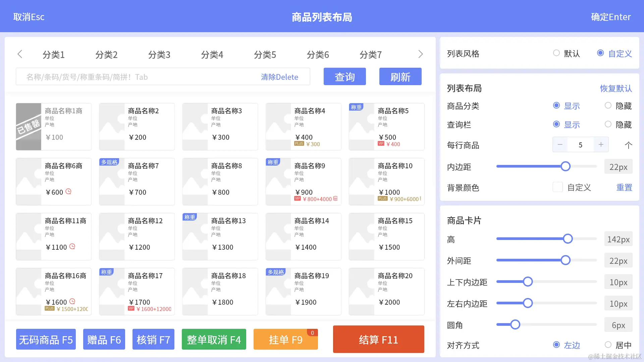Click the minus stepper for 每行商品
This screenshot has width=644, height=362.
(x=560, y=144)
